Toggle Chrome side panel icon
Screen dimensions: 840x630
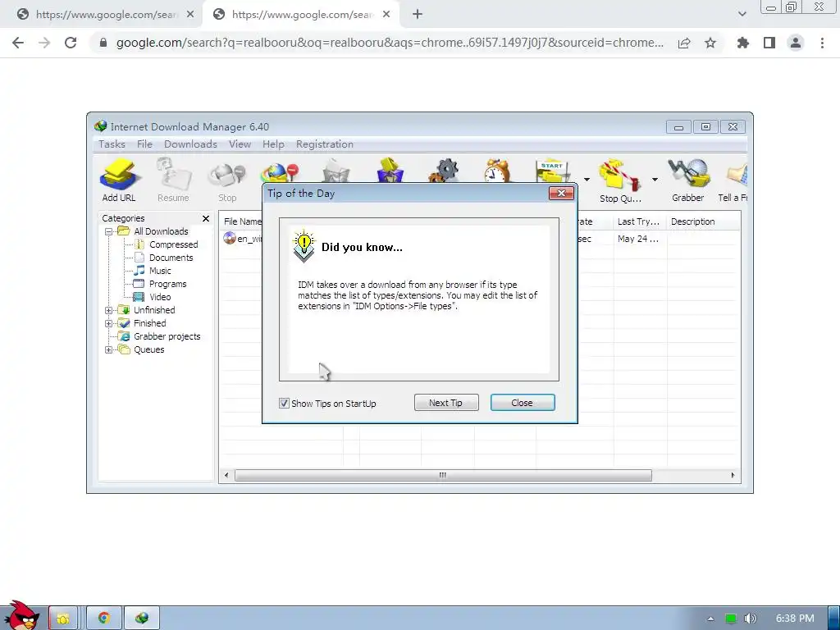pos(769,43)
